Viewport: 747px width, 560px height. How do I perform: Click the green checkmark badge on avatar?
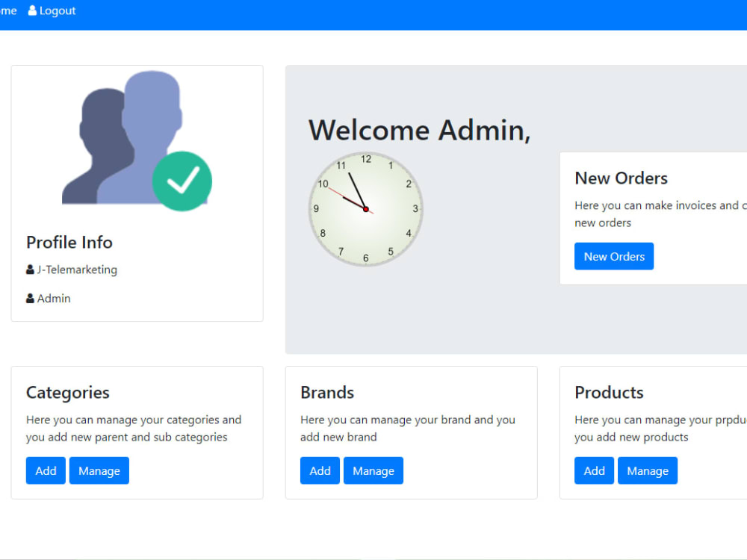(182, 181)
